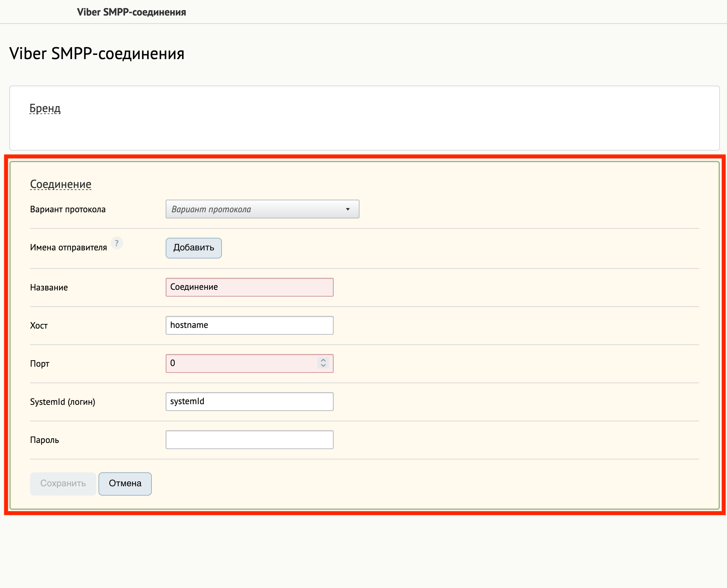This screenshot has height=588, width=727.
Task: Focus the Название input field
Action: click(249, 287)
